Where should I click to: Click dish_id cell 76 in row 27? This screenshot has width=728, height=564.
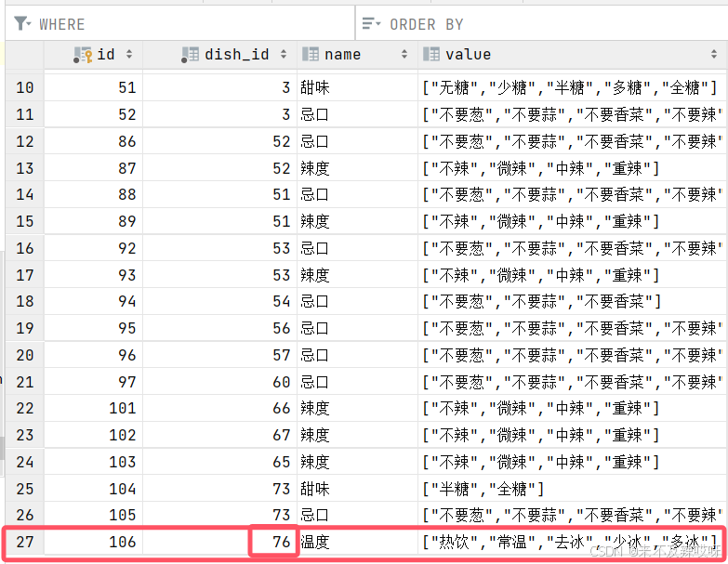click(x=220, y=542)
